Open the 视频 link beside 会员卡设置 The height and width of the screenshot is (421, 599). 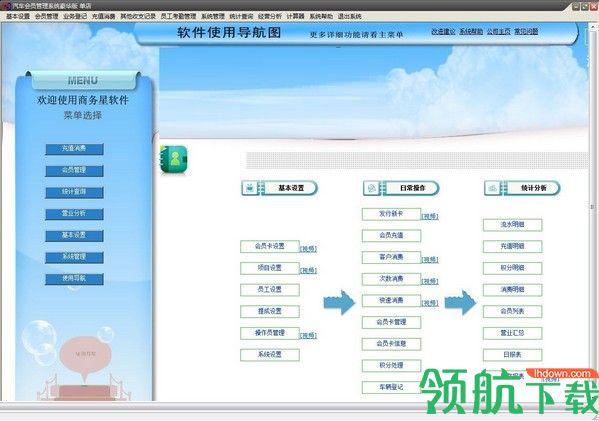click(x=308, y=249)
